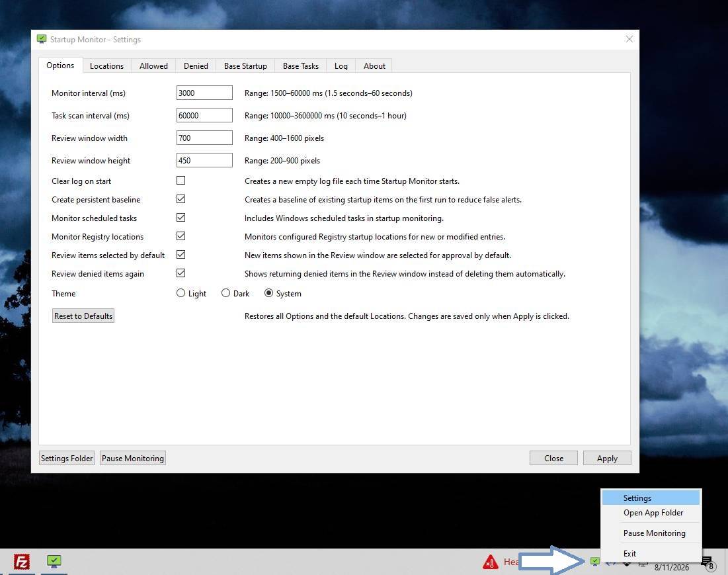The width and height of the screenshot is (728, 575).
Task: Click the Startup Monitor taskbar button
Action: [54, 562]
